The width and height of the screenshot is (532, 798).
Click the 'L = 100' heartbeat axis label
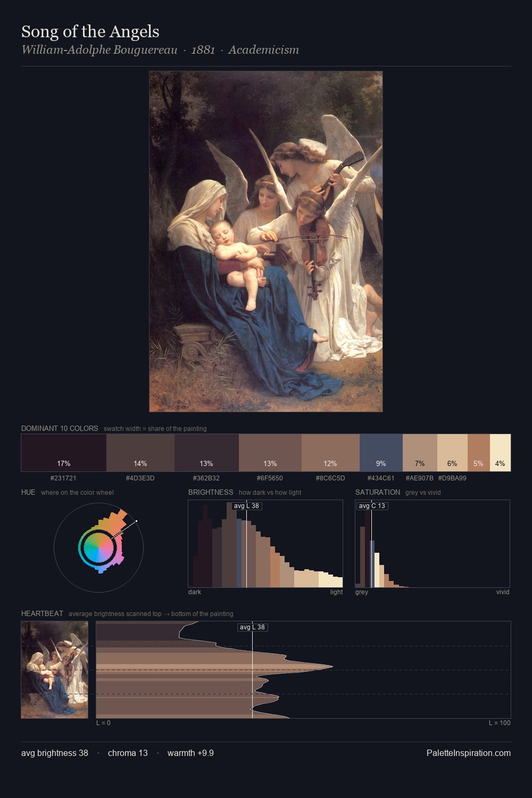[500, 723]
